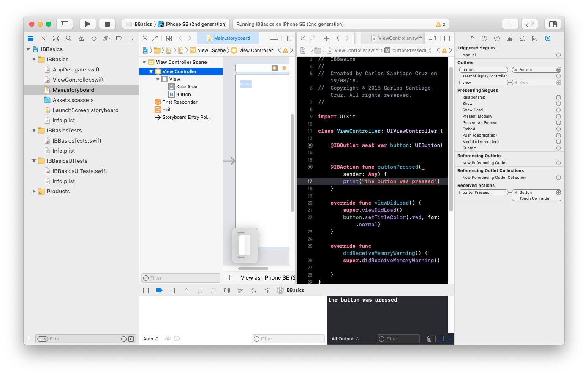Viewport: 588px width, 376px height.
Task: Click the warning badge showing 2 issues
Action: point(441,24)
